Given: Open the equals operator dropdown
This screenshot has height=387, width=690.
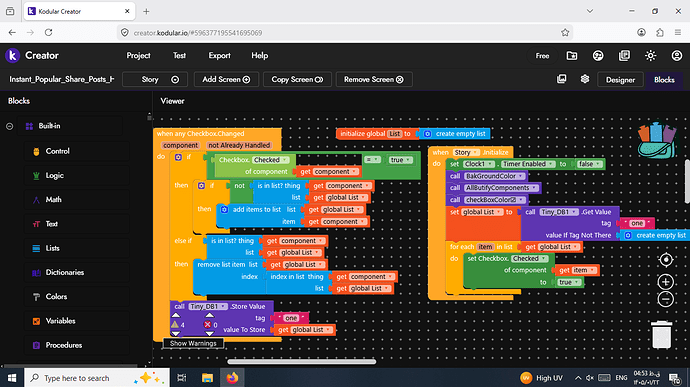Looking at the screenshot, I should click(372, 160).
